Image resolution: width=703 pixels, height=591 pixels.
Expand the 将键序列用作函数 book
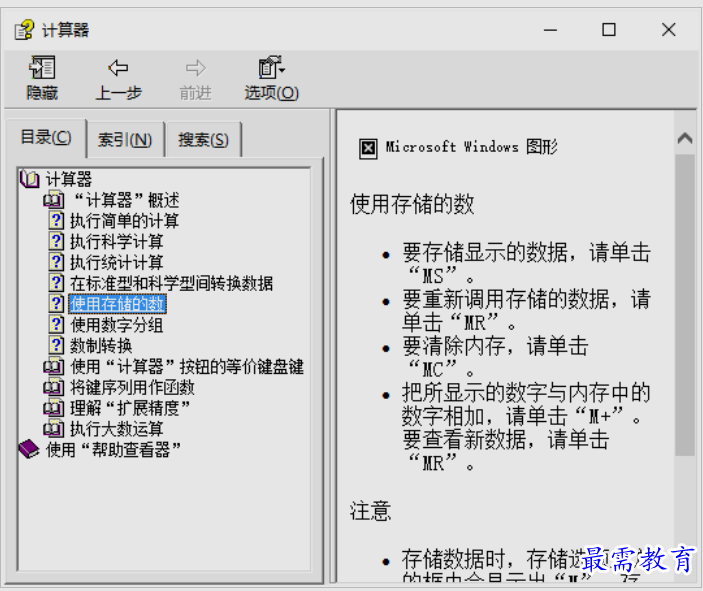[132, 387]
